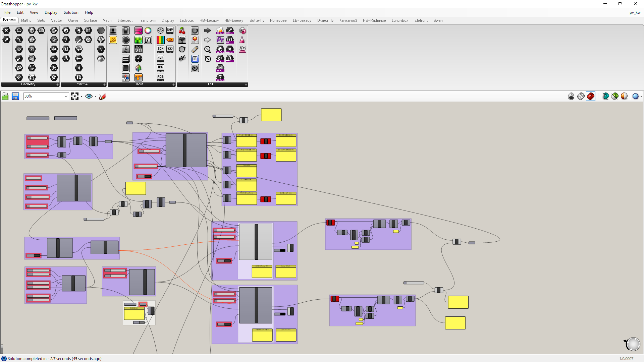The height and width of the screenshot is (362, 644).
Task: Select the PDB import component
Action: (x=160, y=77)
